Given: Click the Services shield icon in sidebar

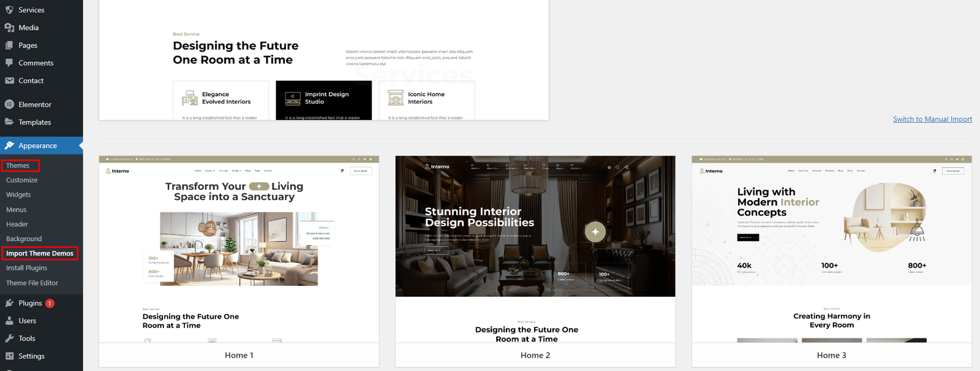Looking at the screenshot, I should [x=9, y=10].
